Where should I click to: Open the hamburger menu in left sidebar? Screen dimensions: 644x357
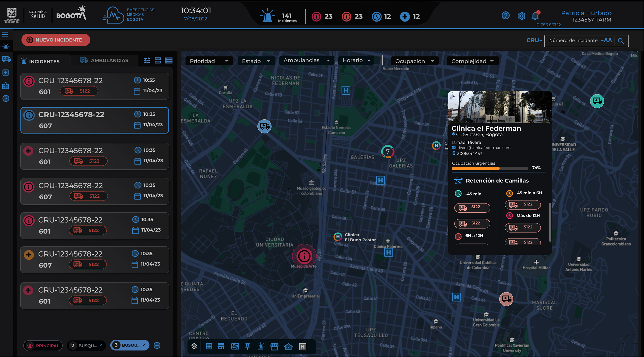coord(5,34)
